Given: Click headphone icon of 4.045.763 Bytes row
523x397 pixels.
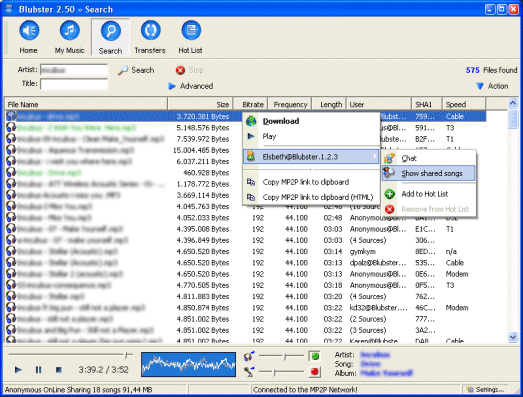Looking at the screenshot, I should 11,206.
